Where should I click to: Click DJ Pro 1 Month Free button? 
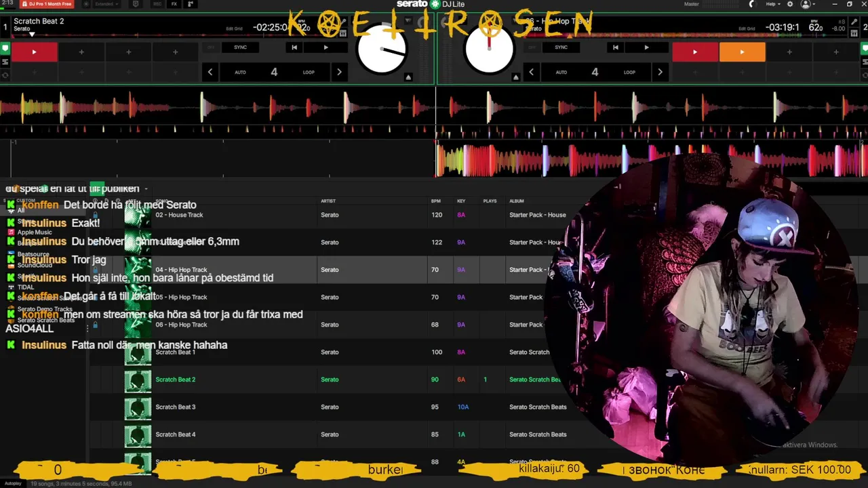[x=47, y=4]
